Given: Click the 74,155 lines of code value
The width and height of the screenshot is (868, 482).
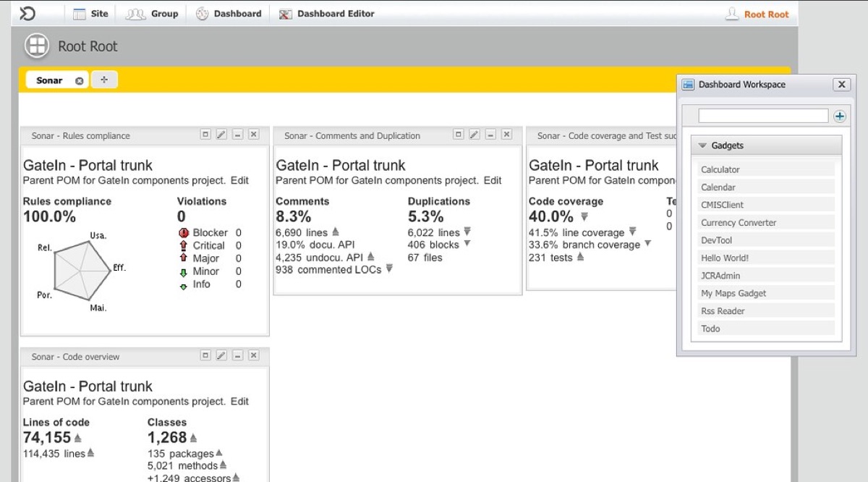Looking at the screenshot, I should pyautogui.click(x=47, y=437).
